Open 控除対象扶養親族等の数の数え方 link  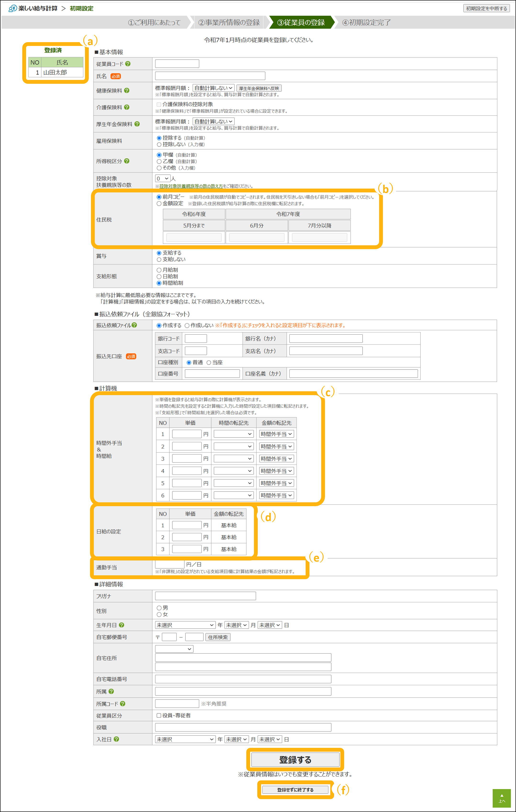(191, 186)
